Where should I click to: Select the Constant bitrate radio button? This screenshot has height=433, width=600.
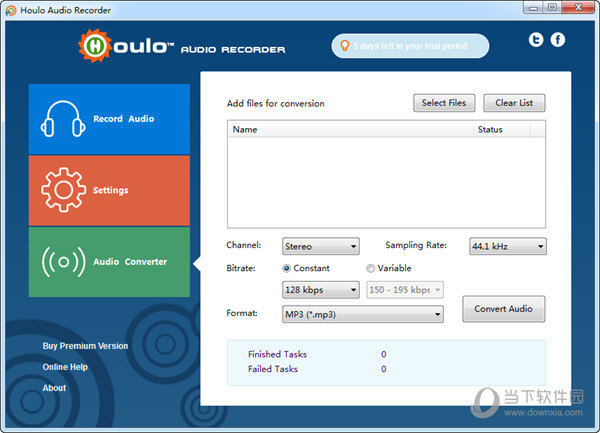(286, 268)
